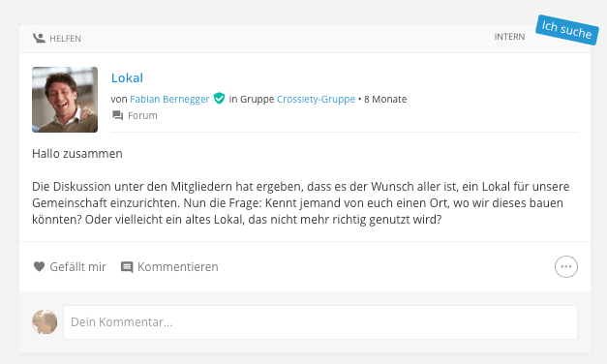This screenshot has height=364, width=607.
Task: Click the post body text paragraph
Action: pyautogui.click(x=301, y=203)
